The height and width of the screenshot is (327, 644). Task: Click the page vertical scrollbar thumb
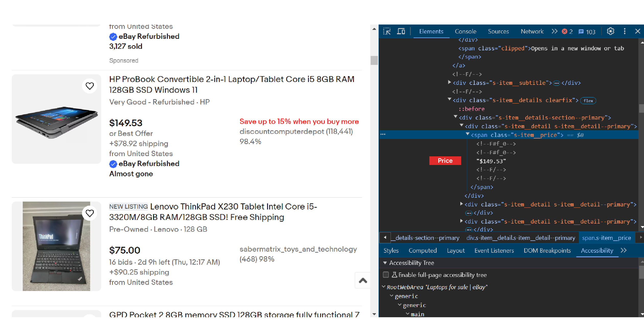click(374, 60)
